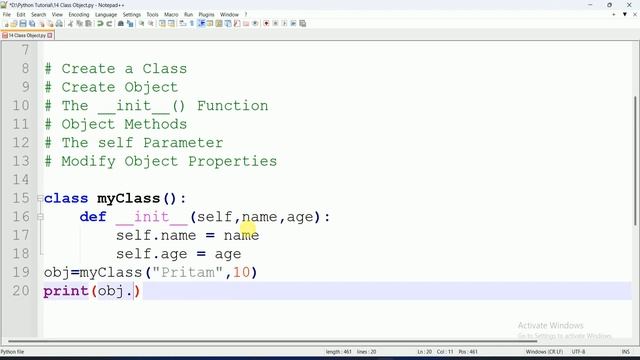Click the Cut scissors icon

tap(71, 24)
